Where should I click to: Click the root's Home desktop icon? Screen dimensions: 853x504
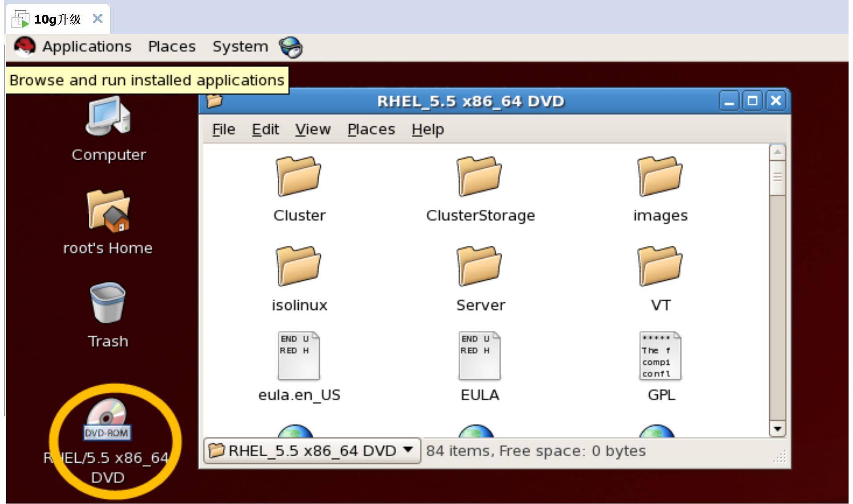[108, 211]
